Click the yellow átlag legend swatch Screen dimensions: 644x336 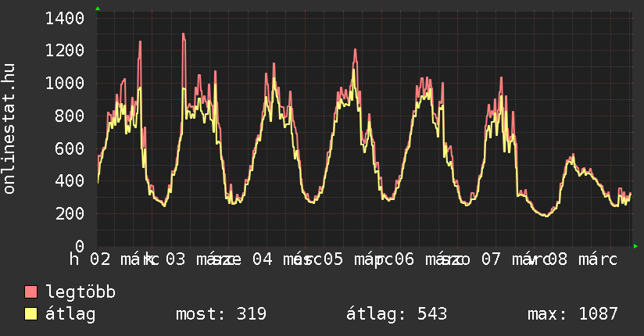click(x=31, y=314)
